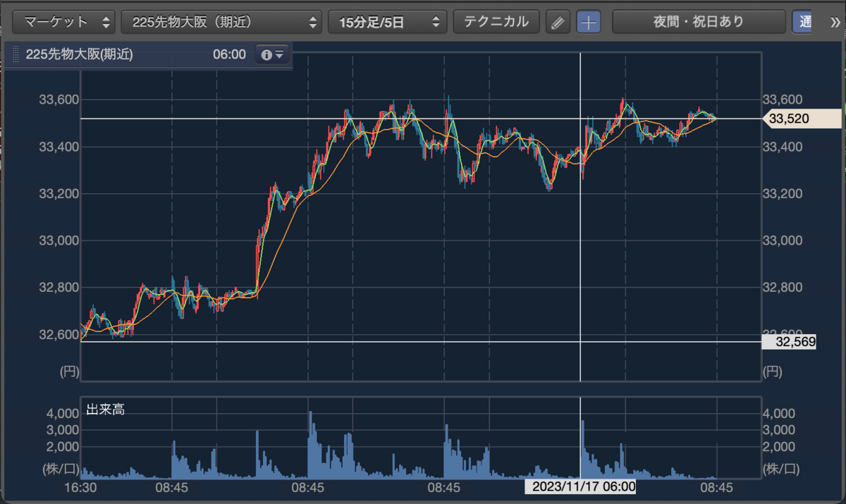Click the 33,600 right axis label

(783, 99)
